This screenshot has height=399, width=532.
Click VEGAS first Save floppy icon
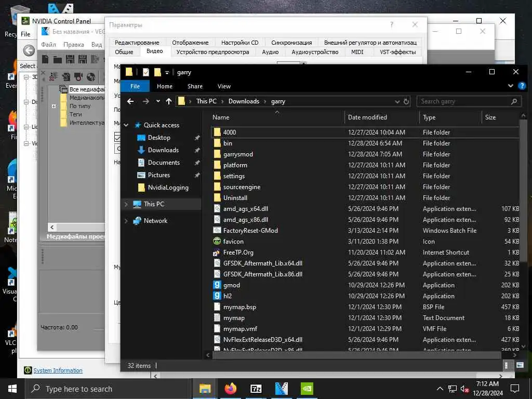coord(70,59)
